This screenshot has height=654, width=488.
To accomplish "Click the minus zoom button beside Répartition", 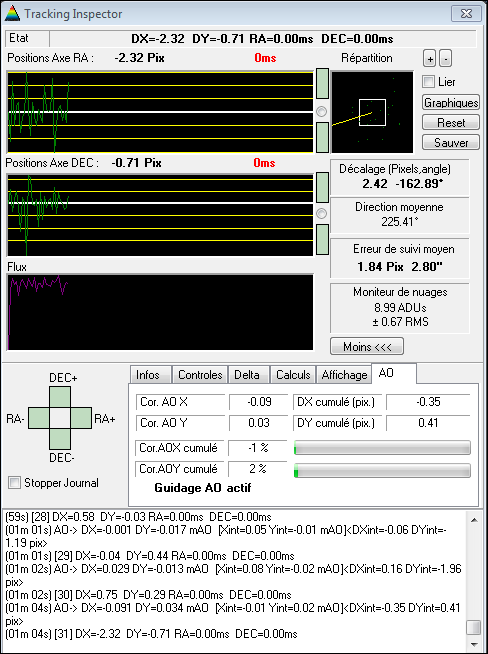I will point(445,59).
